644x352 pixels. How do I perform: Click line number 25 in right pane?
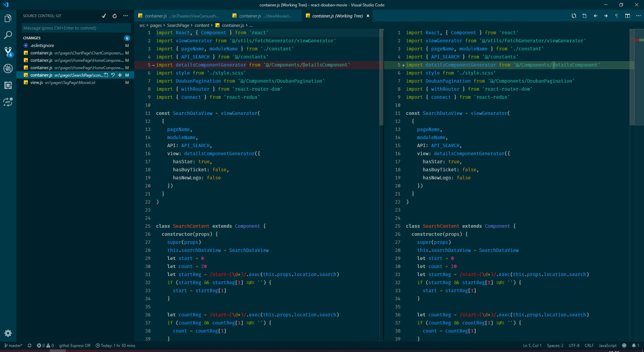[x=397, y=226]
